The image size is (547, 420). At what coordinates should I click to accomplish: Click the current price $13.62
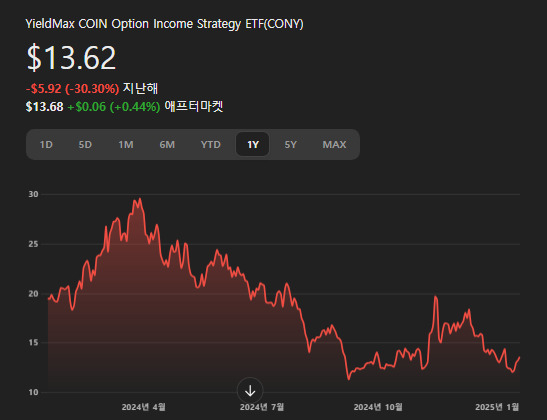(71, 58)
